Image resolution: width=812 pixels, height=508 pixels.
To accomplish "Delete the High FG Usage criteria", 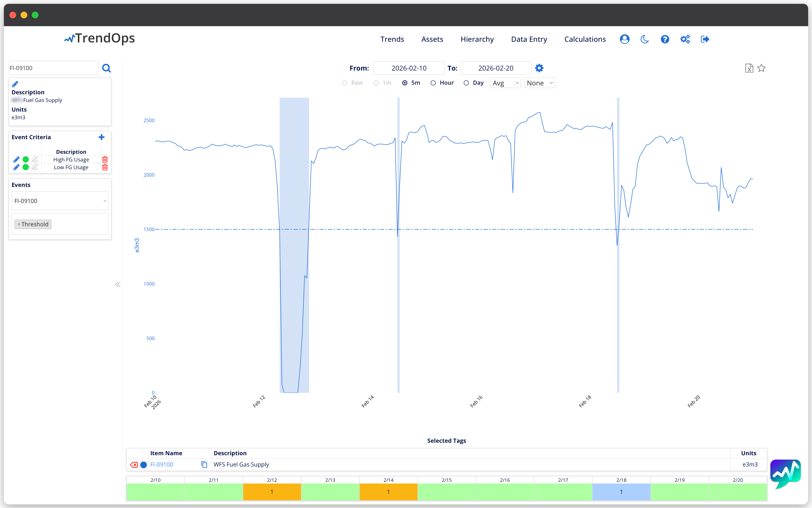I will (x=105, y=160).
